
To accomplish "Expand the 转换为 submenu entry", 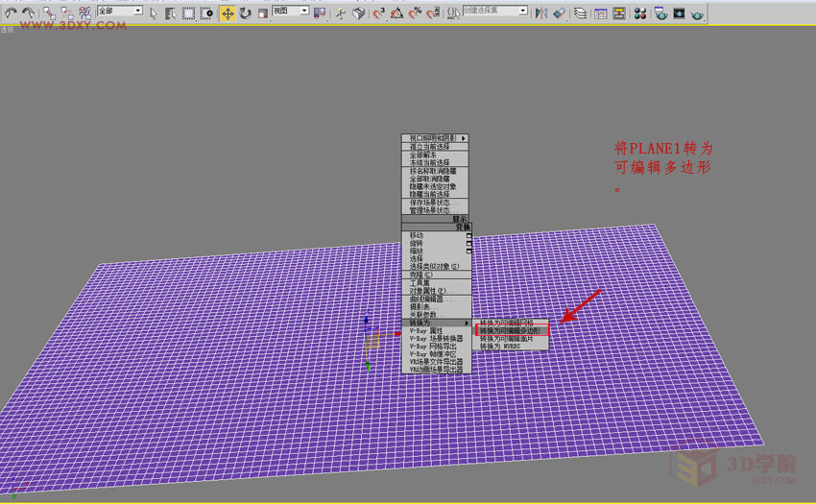I will coord(437,323).
